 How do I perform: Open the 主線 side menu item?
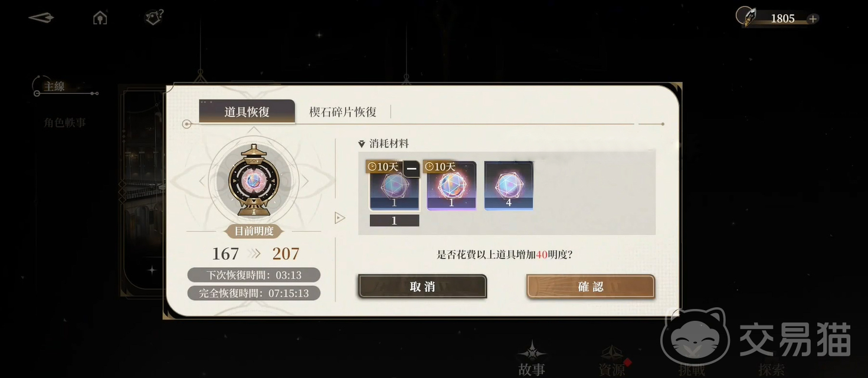(54, 87)
